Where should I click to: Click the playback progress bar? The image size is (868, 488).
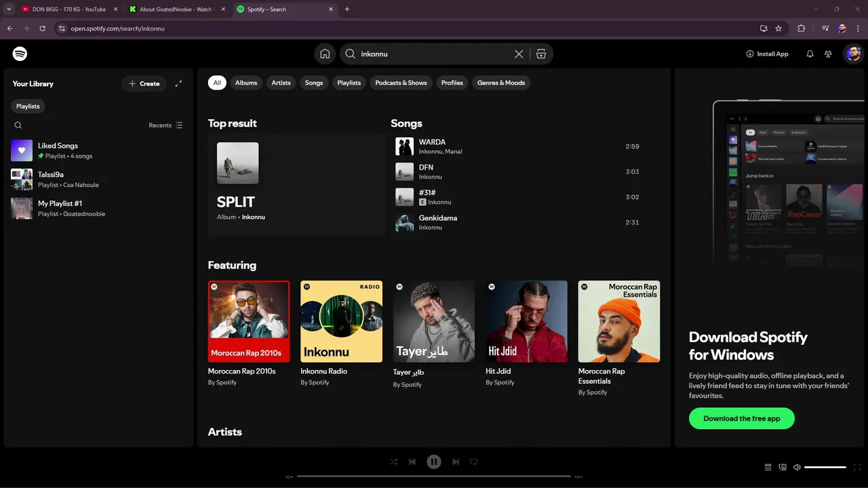tap(434, 476)
